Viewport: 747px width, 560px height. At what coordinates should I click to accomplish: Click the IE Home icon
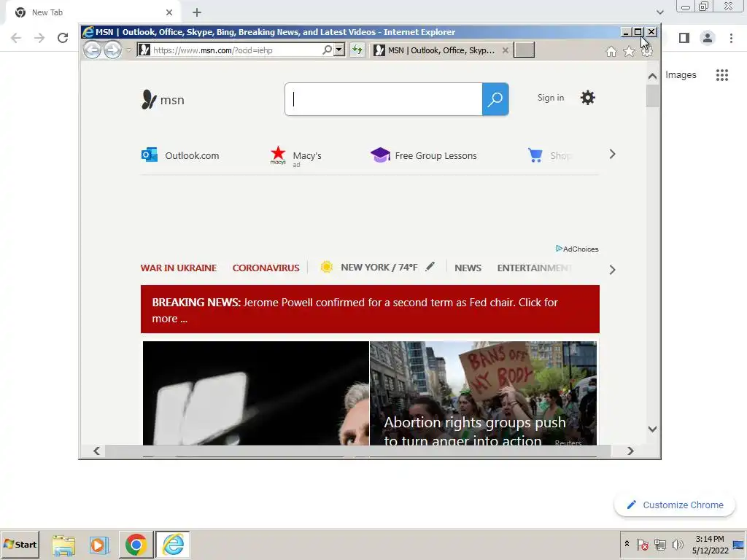click(x=611, y=52)
